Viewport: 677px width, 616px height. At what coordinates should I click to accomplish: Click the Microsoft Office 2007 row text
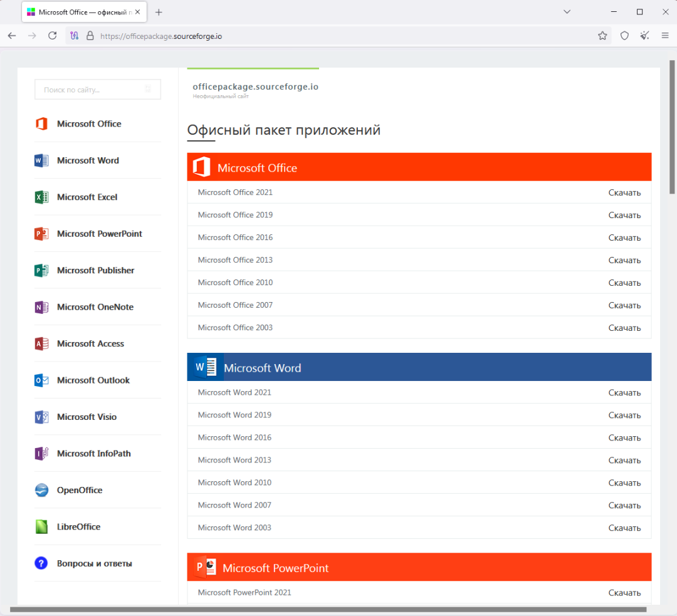pos(235,305)
